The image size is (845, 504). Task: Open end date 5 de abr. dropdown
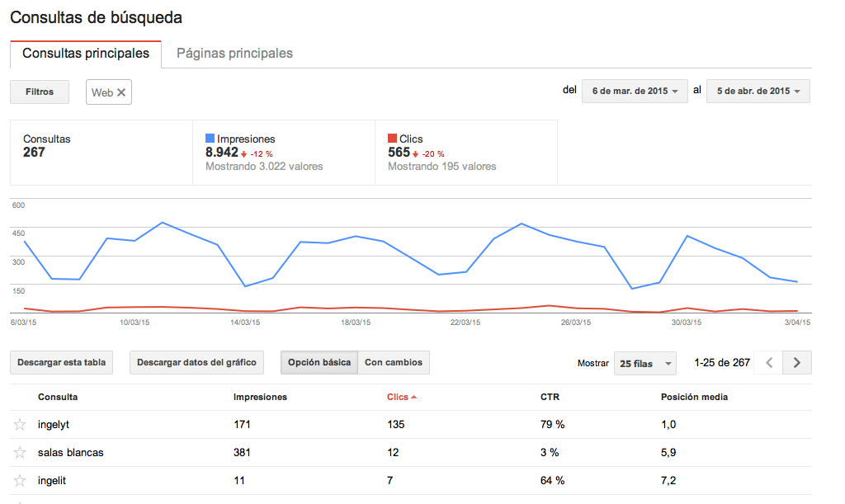pyautogui.click(x=758, y=91)
